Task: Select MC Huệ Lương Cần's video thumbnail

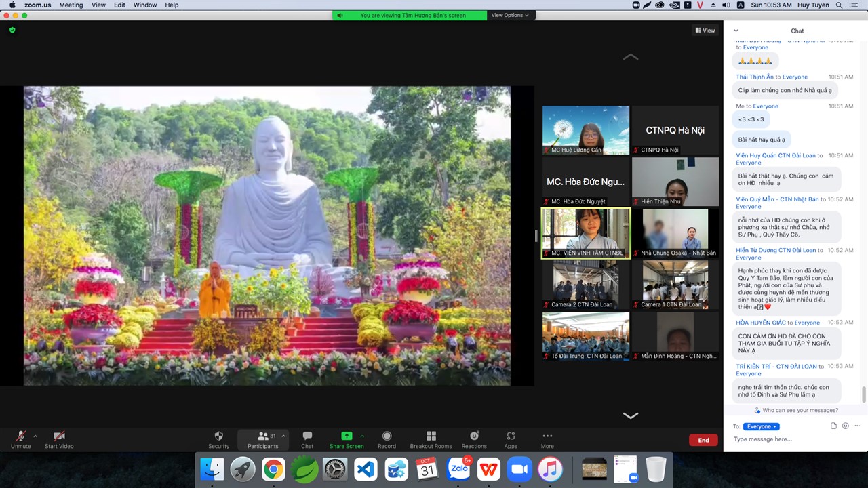Action: coord(586,130)
